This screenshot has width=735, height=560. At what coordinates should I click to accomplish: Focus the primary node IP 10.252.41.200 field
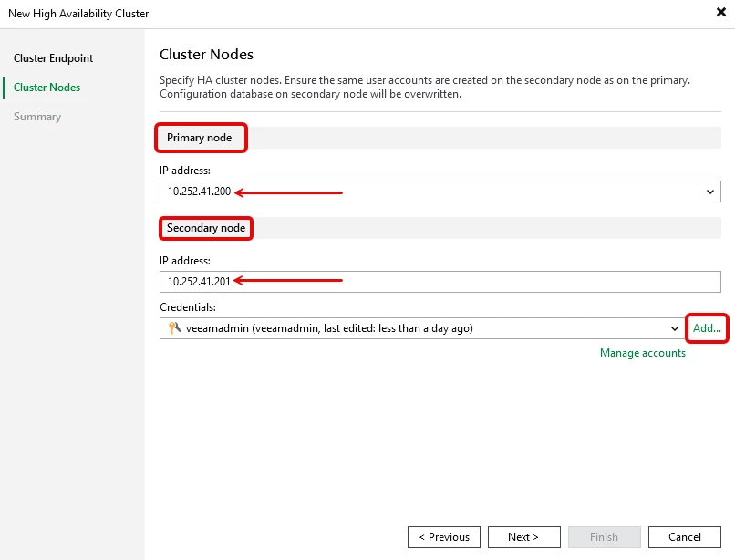coord(429,192)
